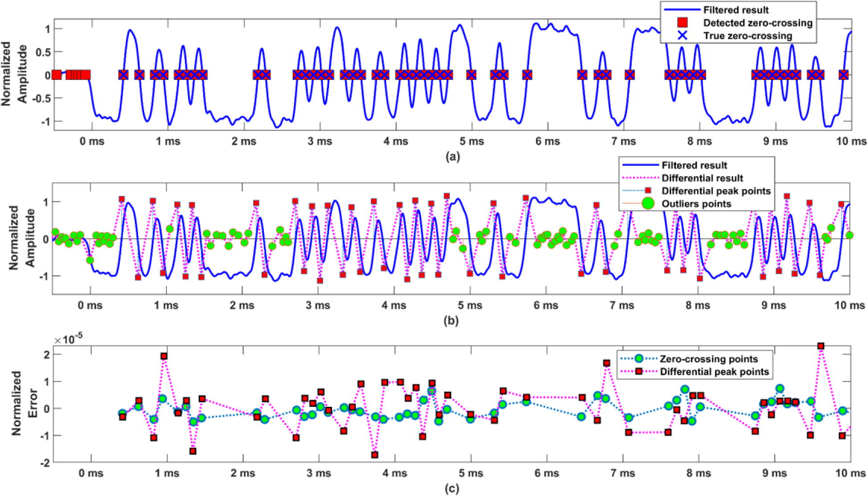Click first red zero-crossing marker in plot (a)
Screen dimensions: 868x496
click(57, 75)
